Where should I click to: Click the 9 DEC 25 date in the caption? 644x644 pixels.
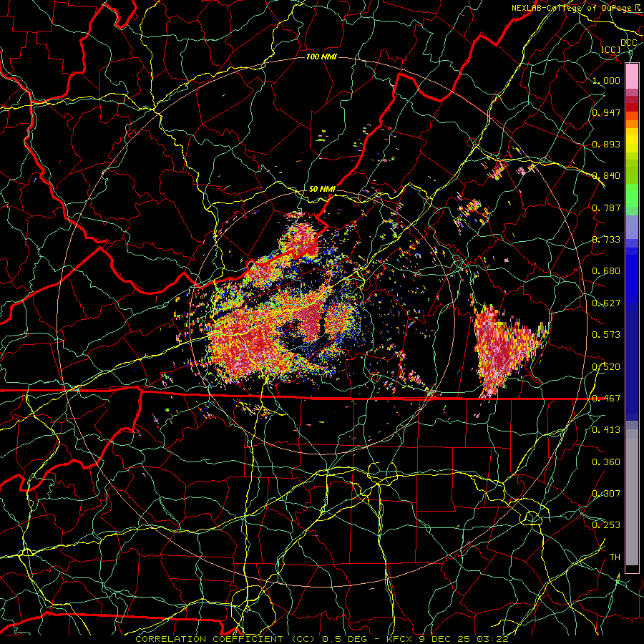click(446, 639)
